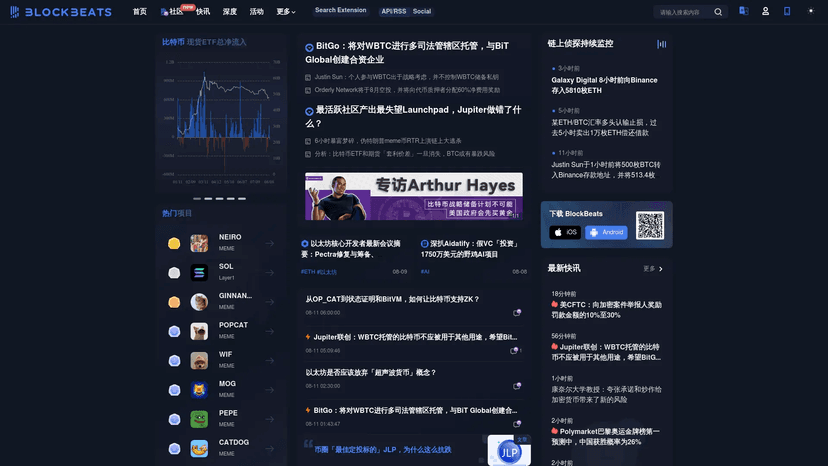Screen dimensions: 828x466
Task: Click the mobile phone icon in header
Action: [787, 11]
